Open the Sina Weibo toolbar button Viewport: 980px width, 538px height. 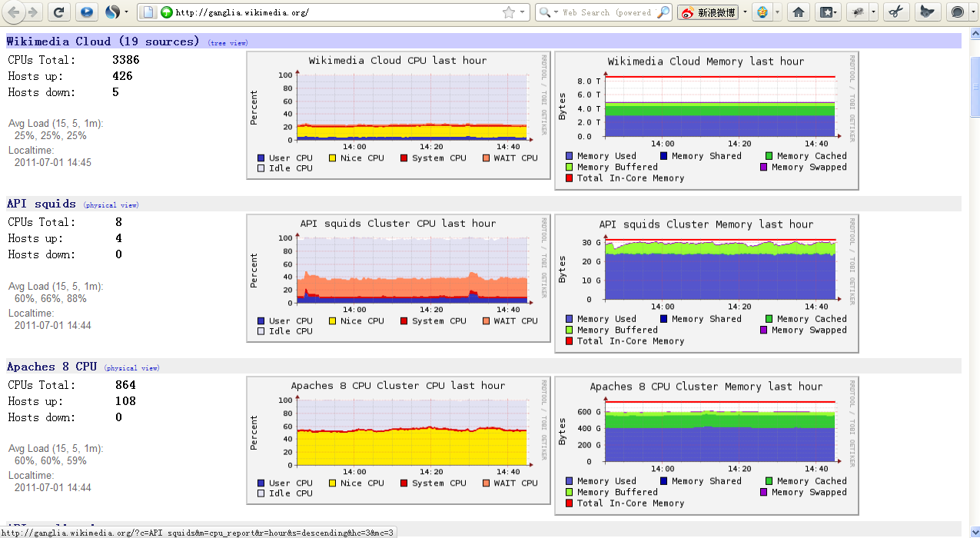point(707,12)
